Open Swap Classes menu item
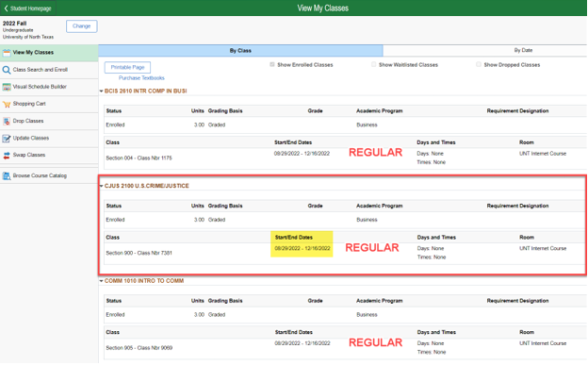The image size is (588, 365). tap(49, 155)
